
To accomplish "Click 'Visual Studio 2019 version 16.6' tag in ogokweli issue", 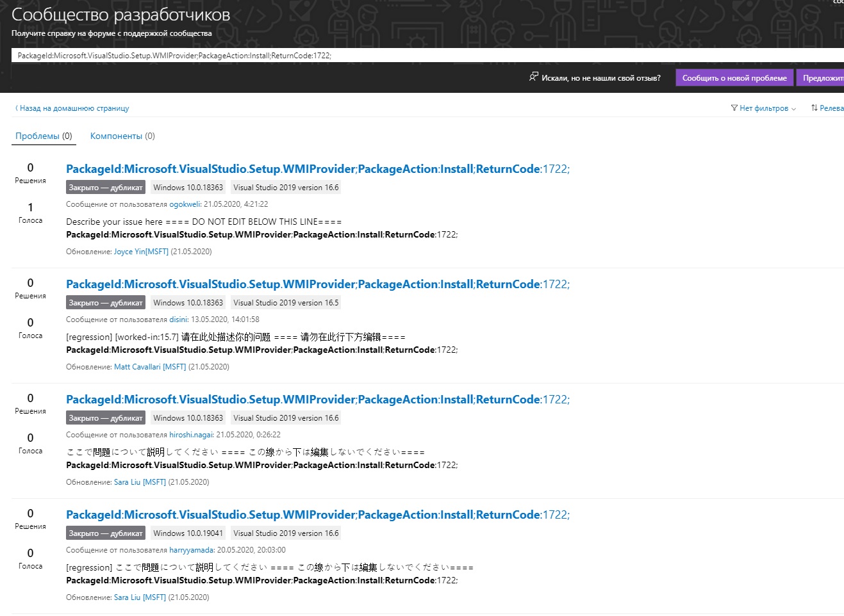I will tap(286, 188).
